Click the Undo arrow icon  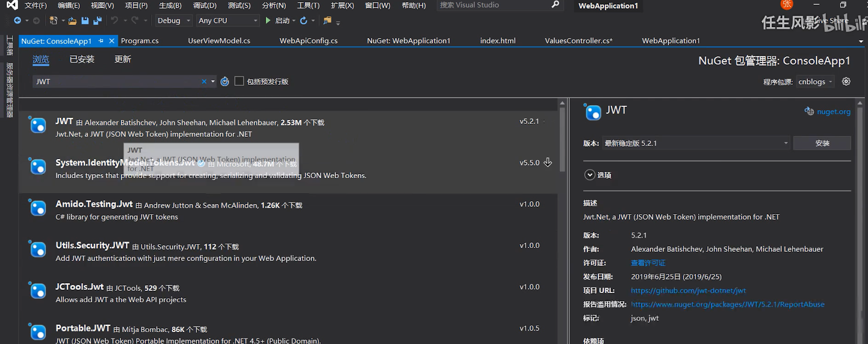click(x=114, y=21)
